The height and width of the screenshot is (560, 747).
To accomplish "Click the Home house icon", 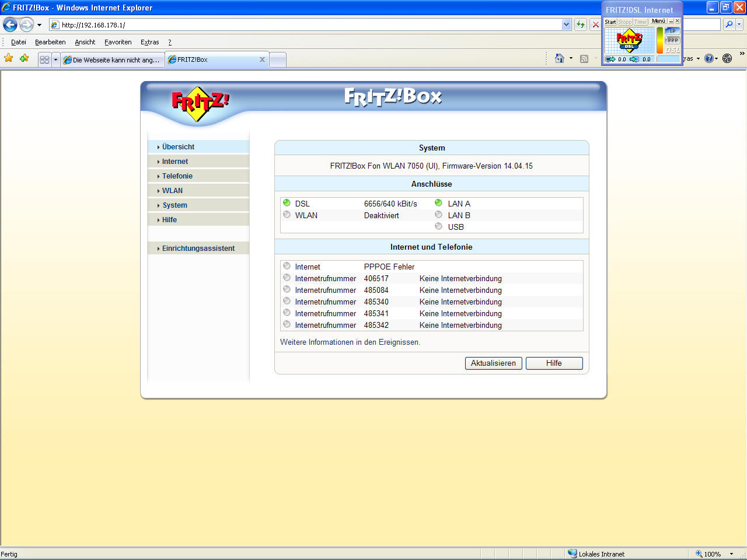I will 560,58.
